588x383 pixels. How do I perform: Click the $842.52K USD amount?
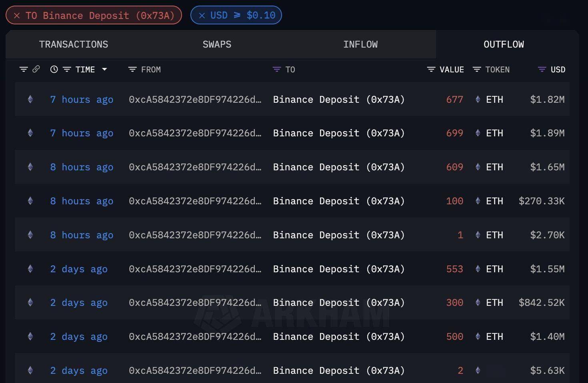point(542,303)
